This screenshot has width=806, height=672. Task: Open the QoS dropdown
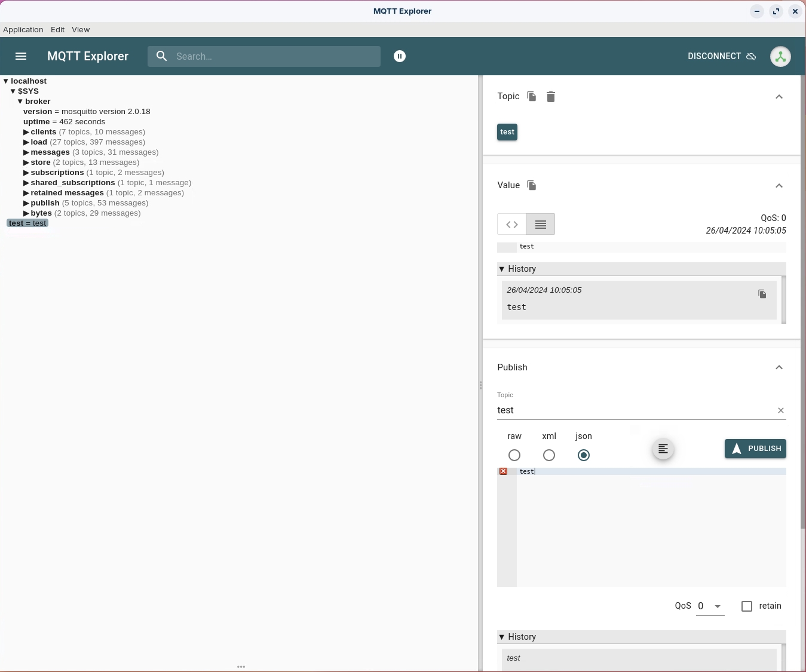pyautogui.click(x=710, y=606)
